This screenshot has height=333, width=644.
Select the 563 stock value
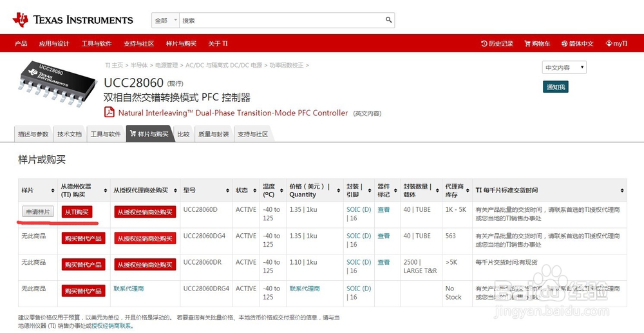(451, 236)
